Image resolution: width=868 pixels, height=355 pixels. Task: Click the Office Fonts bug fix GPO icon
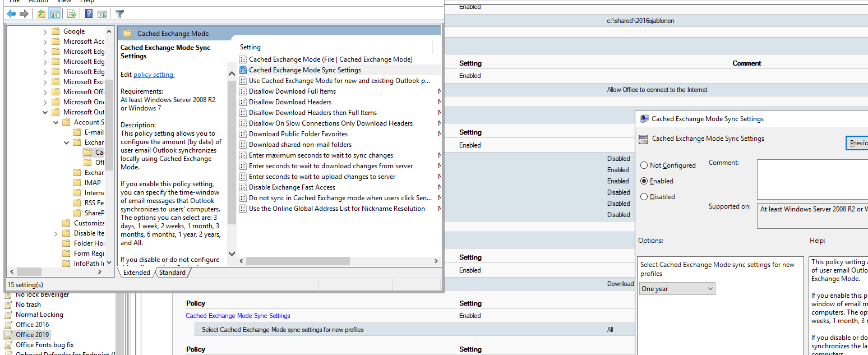8,345
